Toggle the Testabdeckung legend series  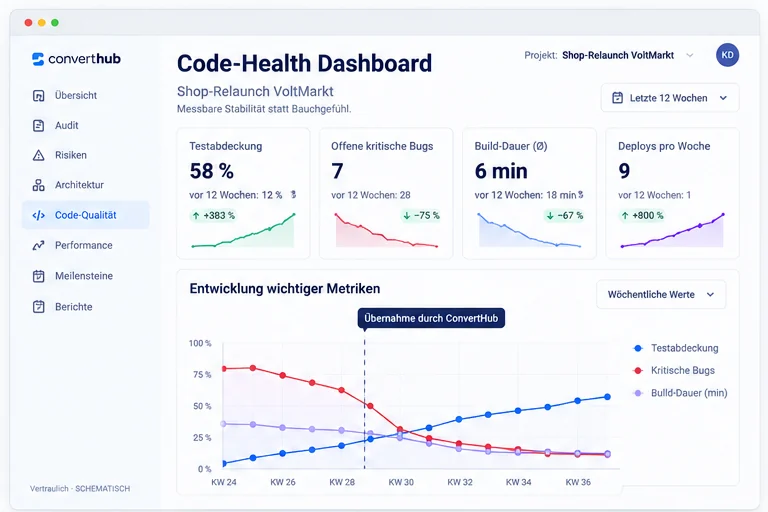[676, 348]
